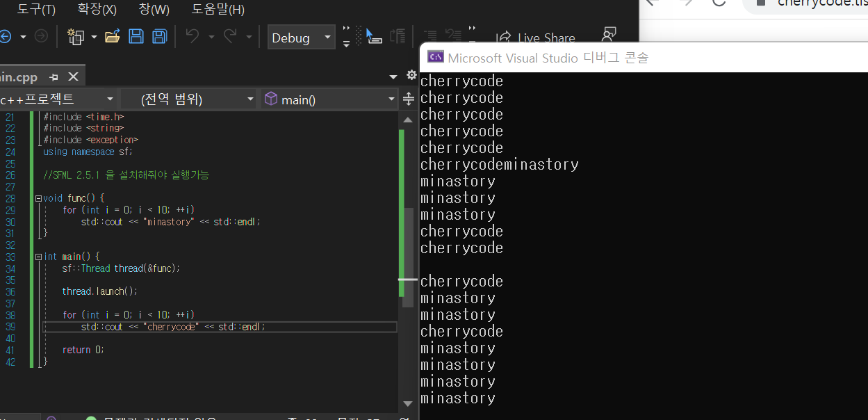This screenshot has height=420, width=868.
Task: Click the #include <string> line
Action: click(83, 128)
